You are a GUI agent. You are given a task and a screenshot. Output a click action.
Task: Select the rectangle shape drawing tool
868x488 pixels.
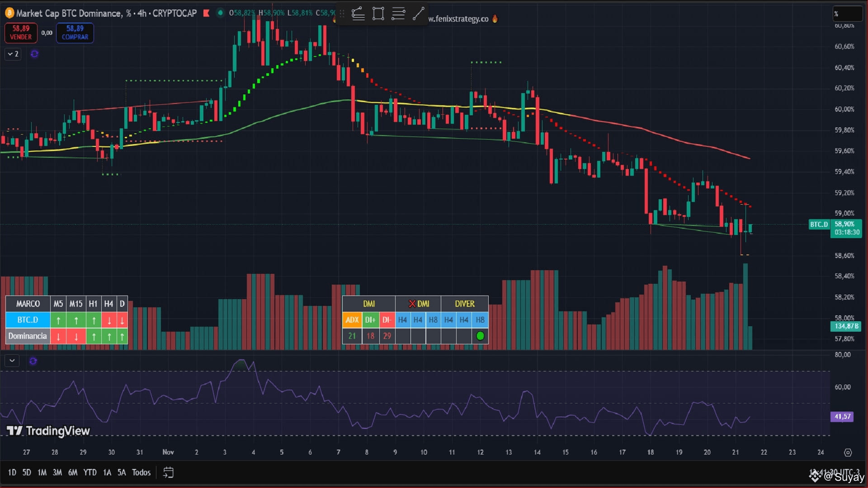[x=378, y=14]
